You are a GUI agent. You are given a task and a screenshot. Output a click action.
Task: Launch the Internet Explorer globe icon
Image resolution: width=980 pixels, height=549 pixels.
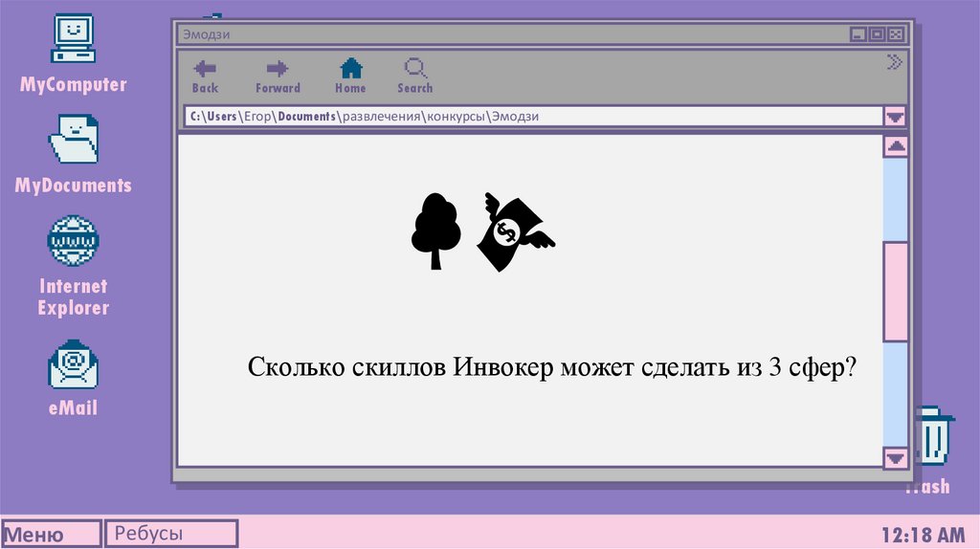pos(73,240)
